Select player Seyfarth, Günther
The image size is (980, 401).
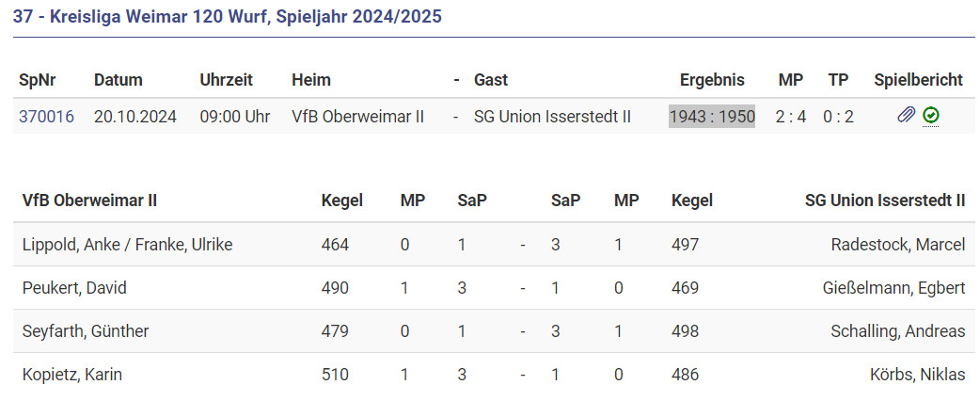click(86, 331)
